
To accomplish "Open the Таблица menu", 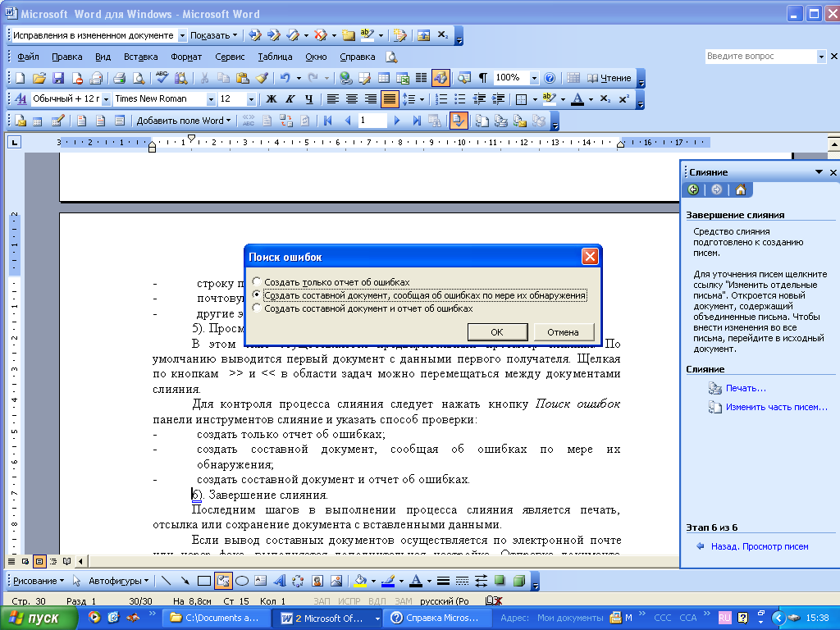I will [x=275, y=57].
